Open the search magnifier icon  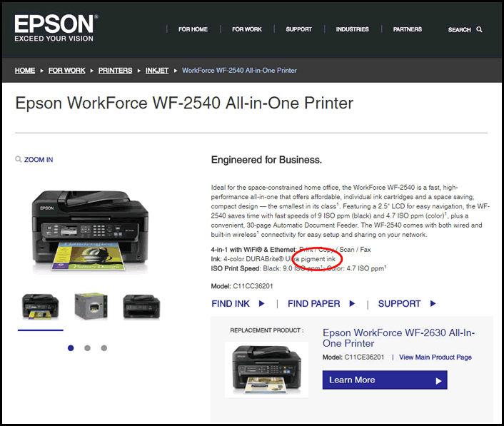coord(479,29)
